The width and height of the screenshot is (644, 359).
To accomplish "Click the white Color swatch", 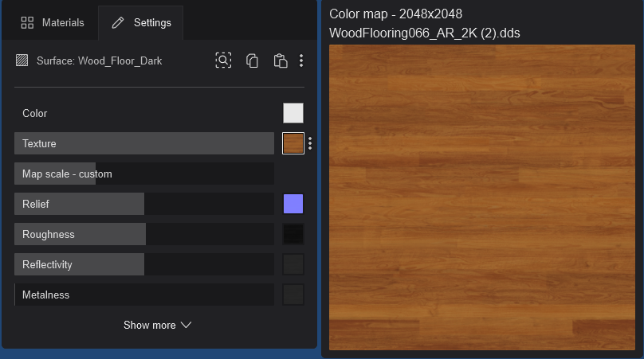I will tap(293, 113).
